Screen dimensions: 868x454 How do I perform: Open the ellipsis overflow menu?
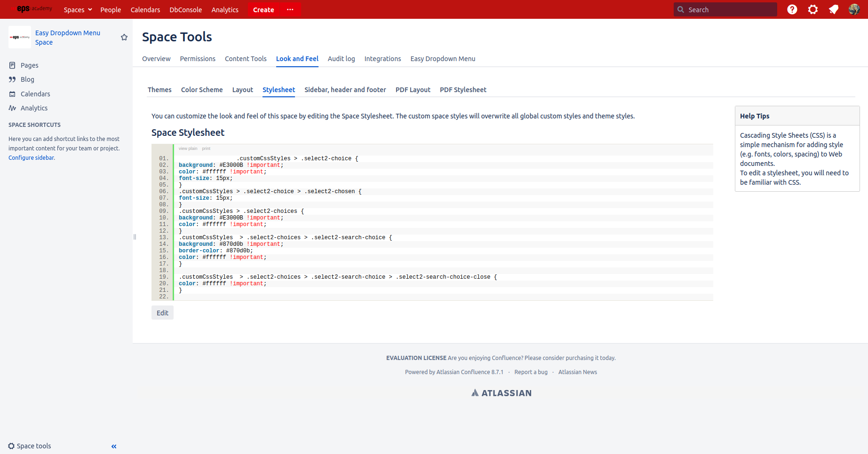click(289, 9)
